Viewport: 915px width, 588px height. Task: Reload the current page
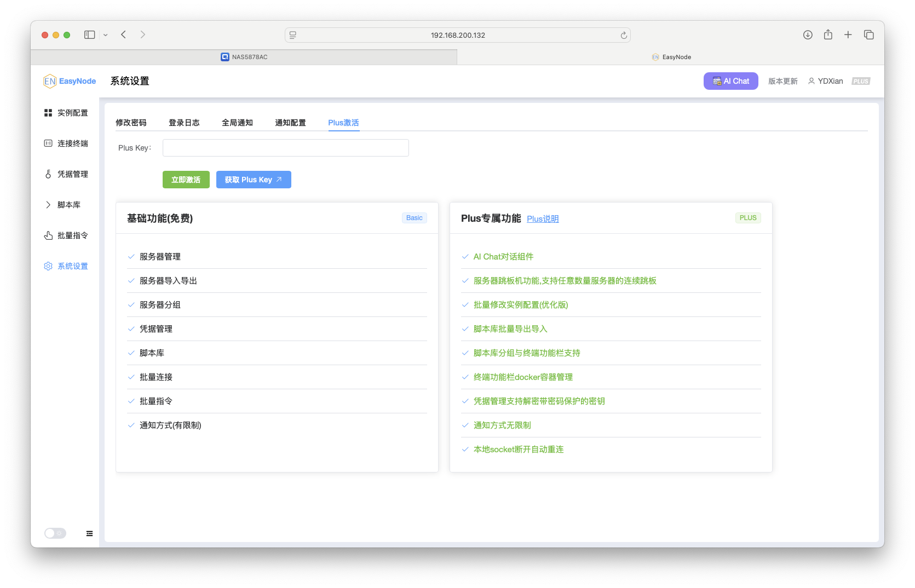tap(623, 34)
